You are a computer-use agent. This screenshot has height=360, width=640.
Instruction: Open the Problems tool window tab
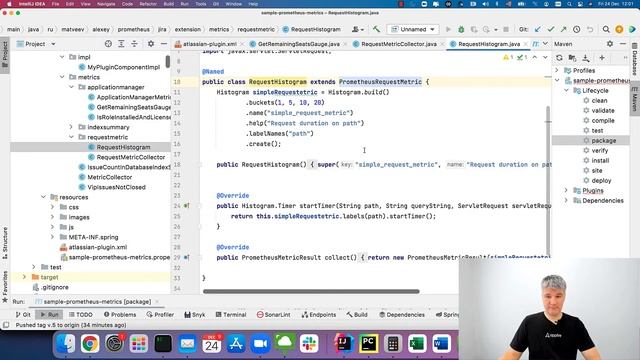(x=120, y=315)
